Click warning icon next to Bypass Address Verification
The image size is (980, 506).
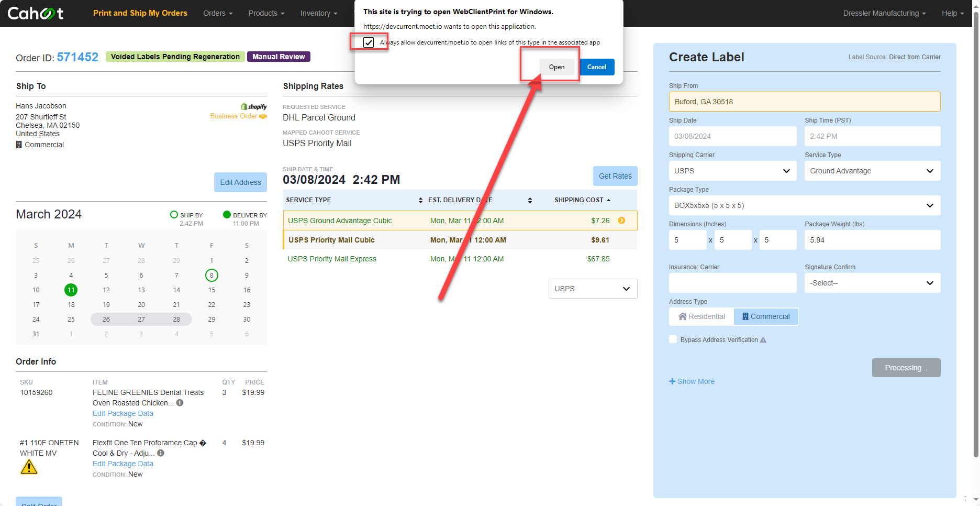coord(763,340)
